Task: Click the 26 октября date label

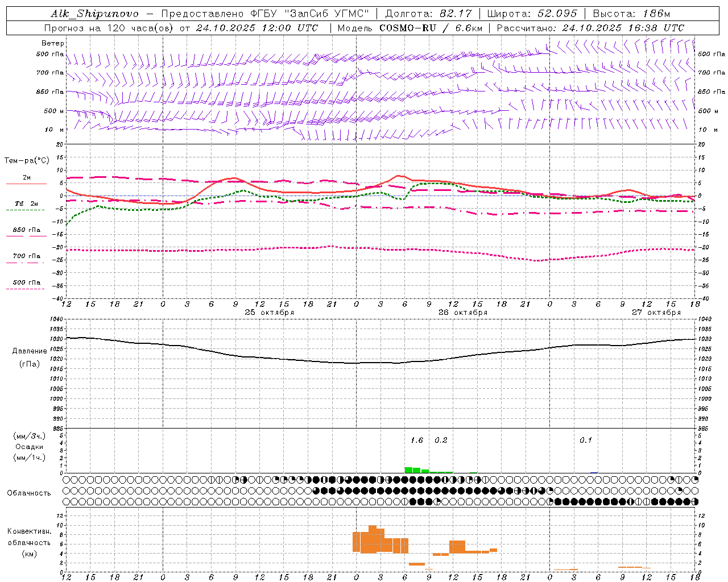Action: click(463, 313)
